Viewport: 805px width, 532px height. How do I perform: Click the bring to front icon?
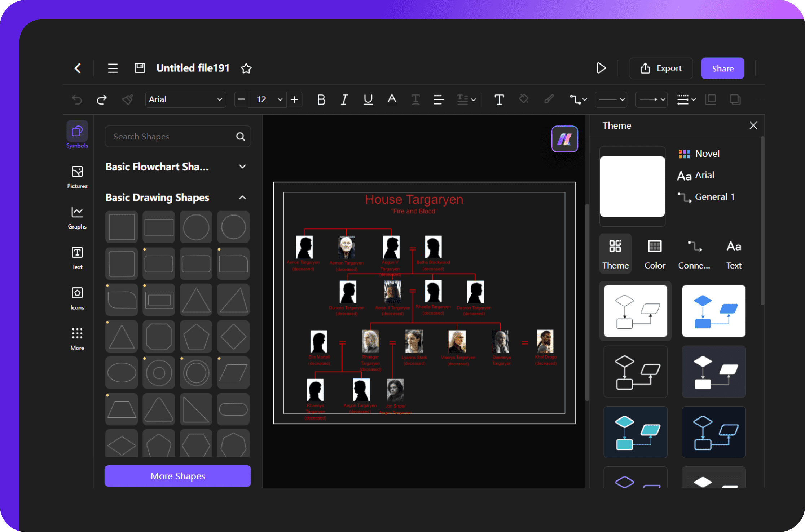click(x=711, y=99)
